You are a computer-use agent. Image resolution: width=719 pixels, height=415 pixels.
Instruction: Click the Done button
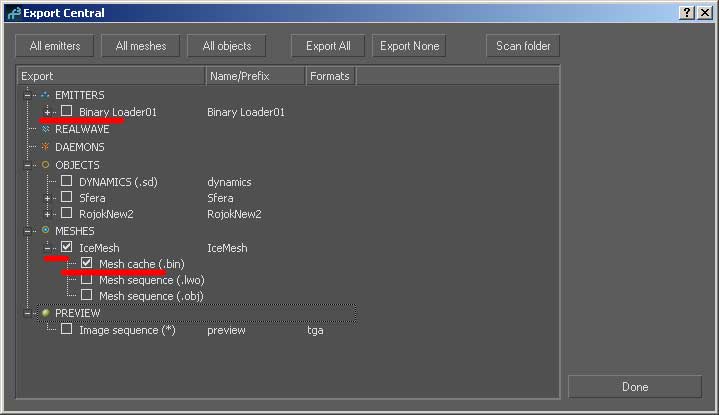coord(634,387)
